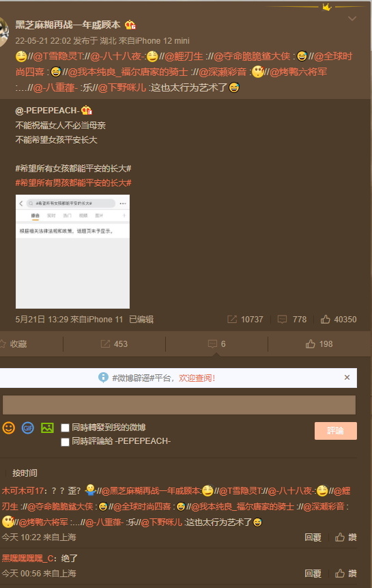Click the info icon in 微博辟谣 banner
The image size is (372, 588).
tap(103, 377)
